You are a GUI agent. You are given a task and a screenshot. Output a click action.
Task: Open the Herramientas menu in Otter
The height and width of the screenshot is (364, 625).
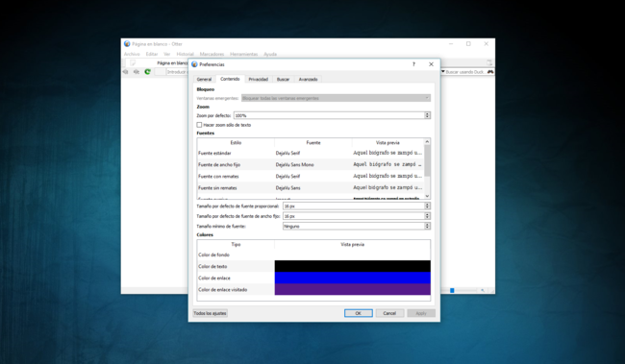[244, 54]
